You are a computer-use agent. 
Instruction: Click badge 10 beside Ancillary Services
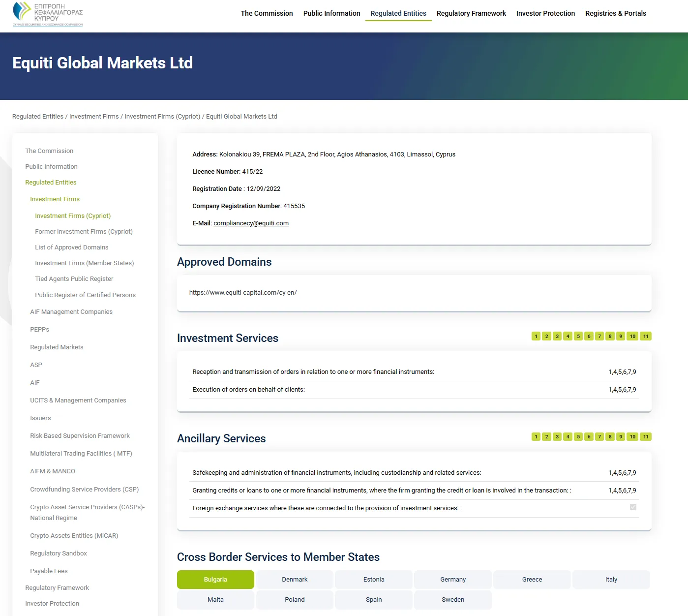[x=632, y=436]
